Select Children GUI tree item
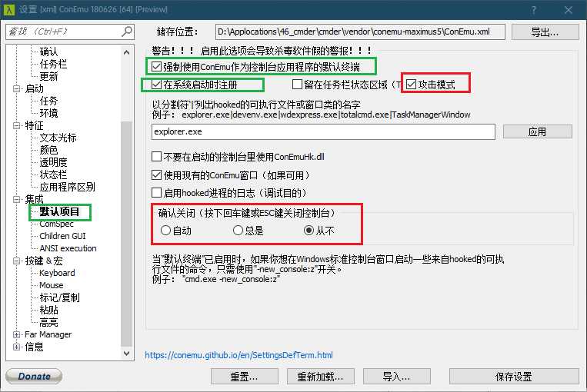Image resolution: width=587 pixels, height=392 pixels. 62,236
